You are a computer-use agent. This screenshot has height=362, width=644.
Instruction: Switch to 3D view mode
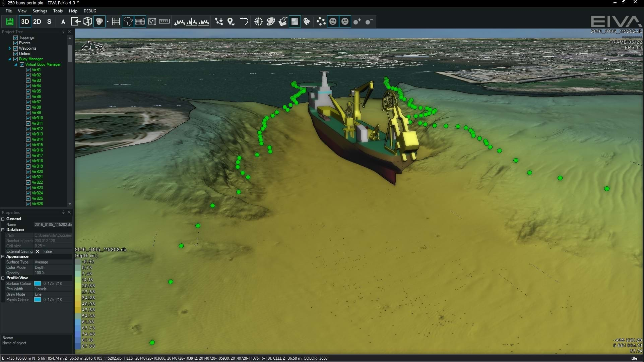pyautogui.click(x=25, y=21)
